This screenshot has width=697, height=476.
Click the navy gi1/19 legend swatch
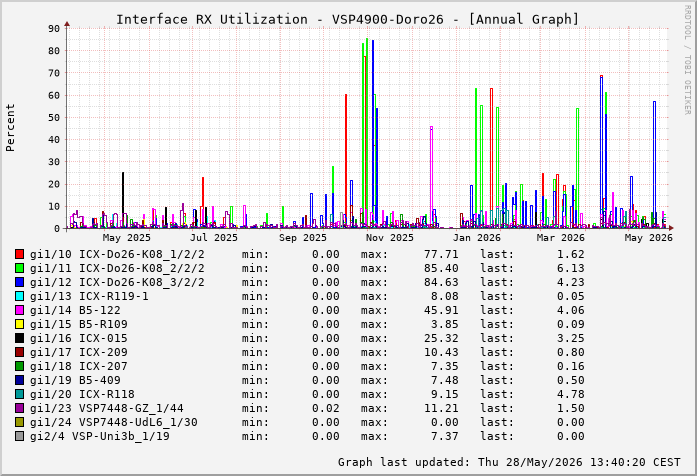(x=19, y=380)
